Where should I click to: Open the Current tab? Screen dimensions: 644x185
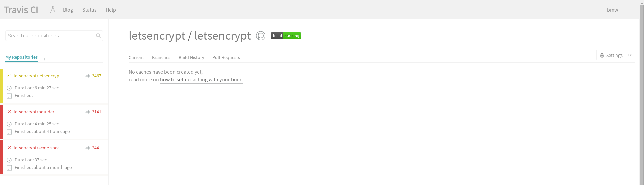[136, 57]
